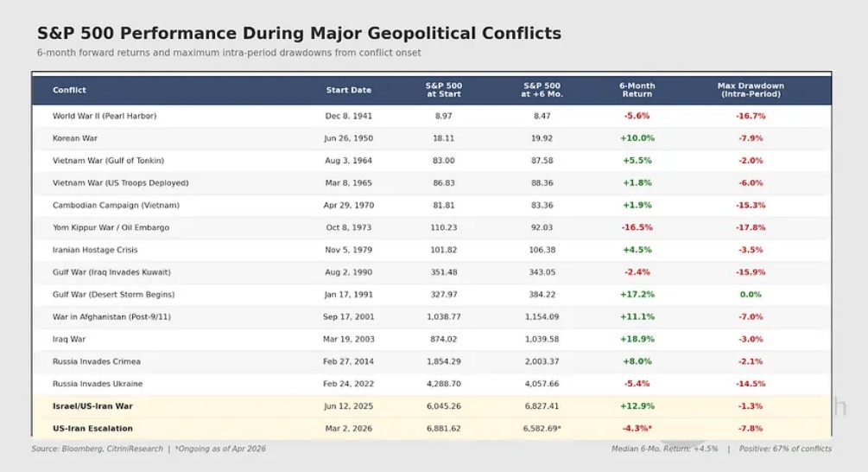Click the World War II (Pearl Harbor) row
Image resolution: width=868 pixels, height=472 pixels.
point(105,116)
